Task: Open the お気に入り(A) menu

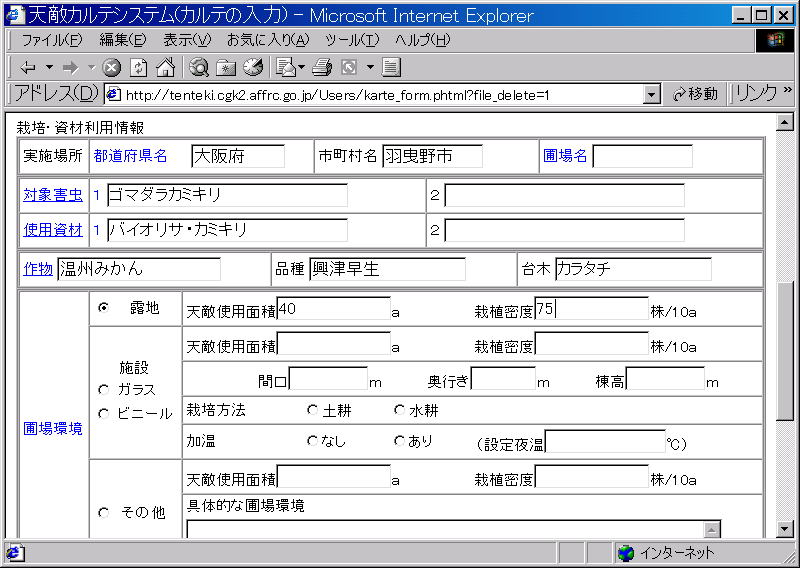Action: 268,40
